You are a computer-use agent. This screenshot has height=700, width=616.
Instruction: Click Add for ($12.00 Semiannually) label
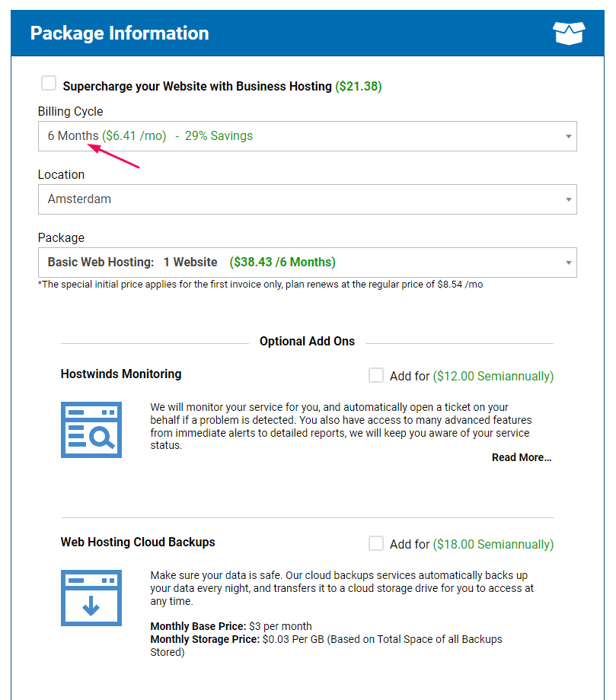click(x=472, y=376)
